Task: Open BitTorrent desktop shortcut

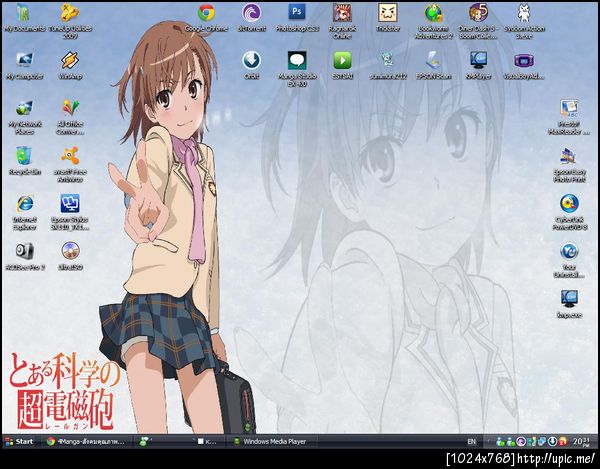Action: coord(251,18)
